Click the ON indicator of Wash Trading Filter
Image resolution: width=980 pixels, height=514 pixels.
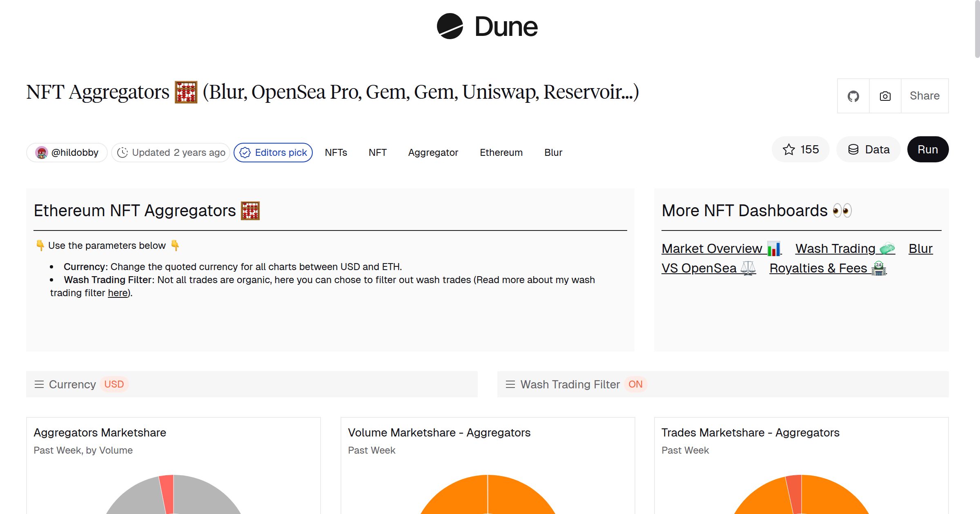click(x=635, y=384)
